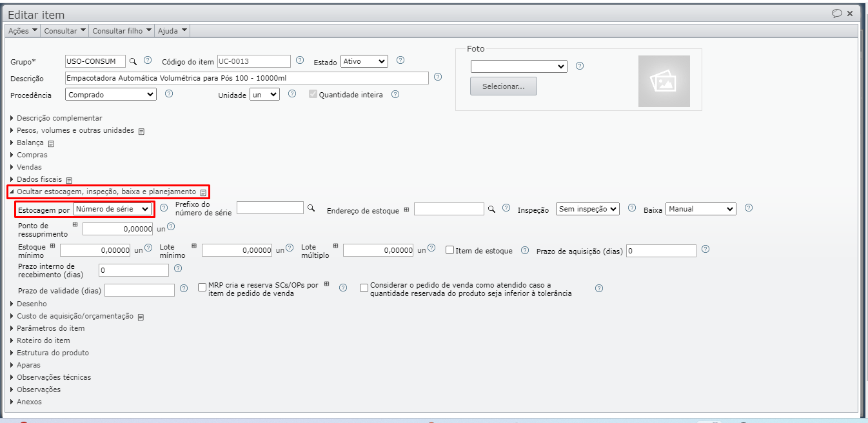
Task: Open the Ações menu
Action: [22, 30]
